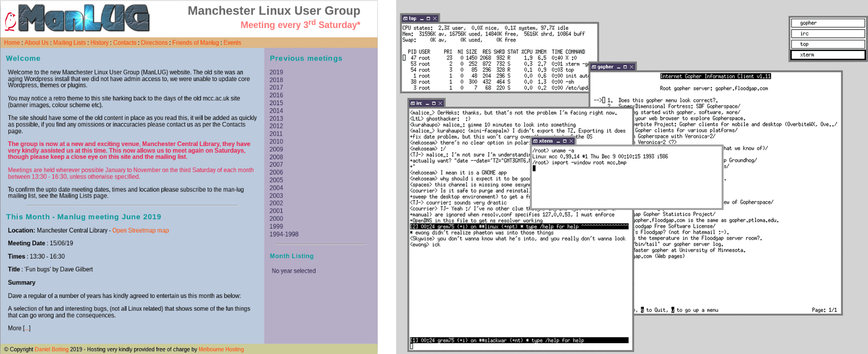The image size is (868, 354).
Task: Select 2018 in Previous meetings
Action: [x=276, y=80]
